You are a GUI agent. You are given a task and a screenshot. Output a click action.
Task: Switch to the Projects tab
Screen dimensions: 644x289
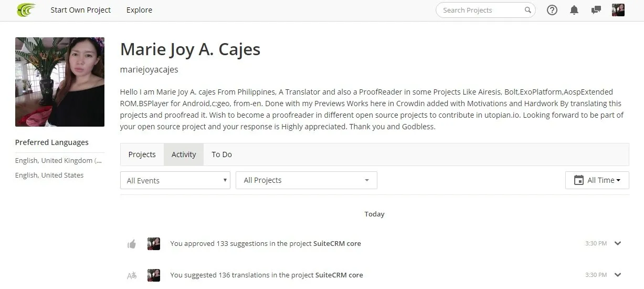(142, 154)
